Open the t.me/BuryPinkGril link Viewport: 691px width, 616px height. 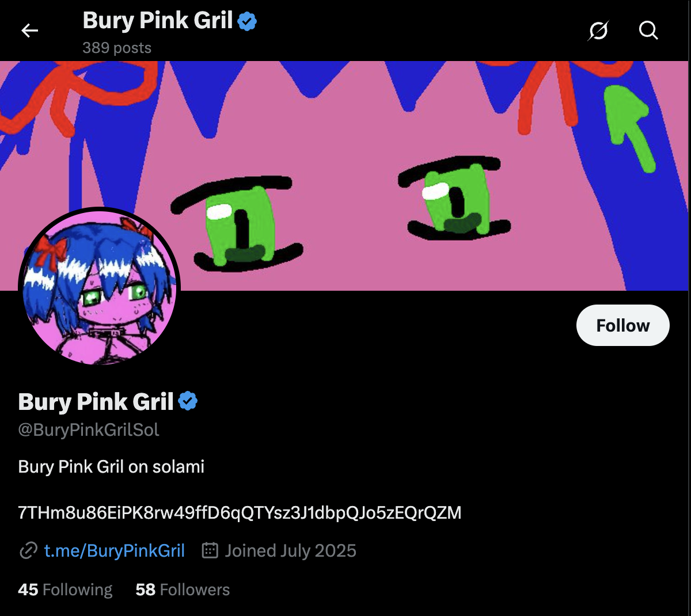point(115,551)
